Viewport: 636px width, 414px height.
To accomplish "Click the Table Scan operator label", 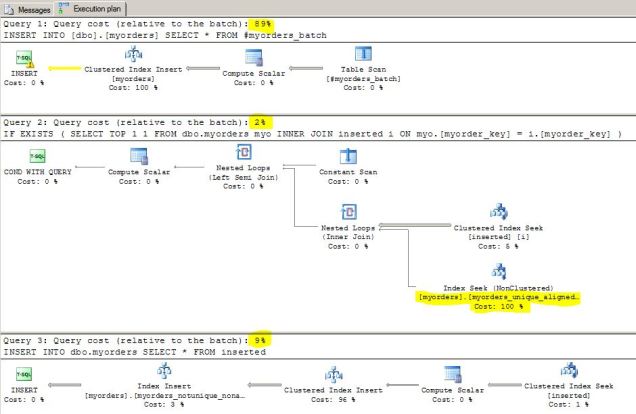I will [363, 69].
